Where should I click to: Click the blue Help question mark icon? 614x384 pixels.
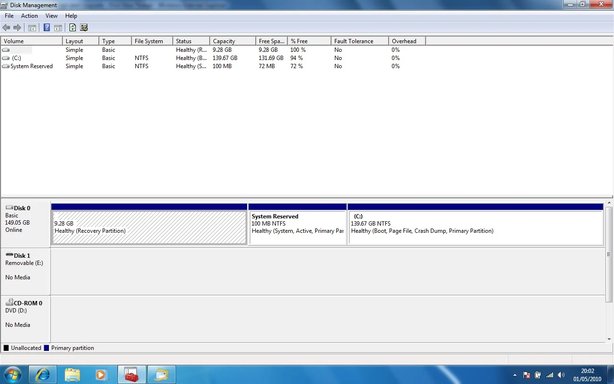click(47, 27)
